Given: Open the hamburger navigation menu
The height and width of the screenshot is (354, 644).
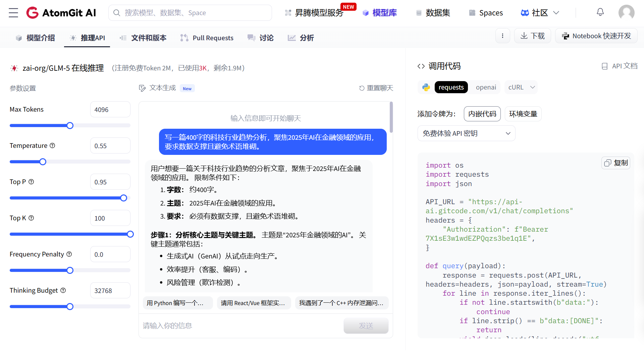Looking at the screenshot, I should (13, 12).
